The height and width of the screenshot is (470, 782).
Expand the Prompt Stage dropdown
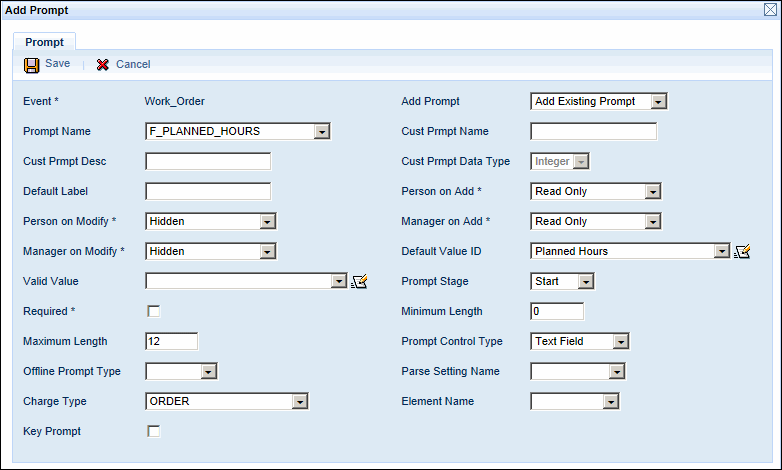(585, 281)
